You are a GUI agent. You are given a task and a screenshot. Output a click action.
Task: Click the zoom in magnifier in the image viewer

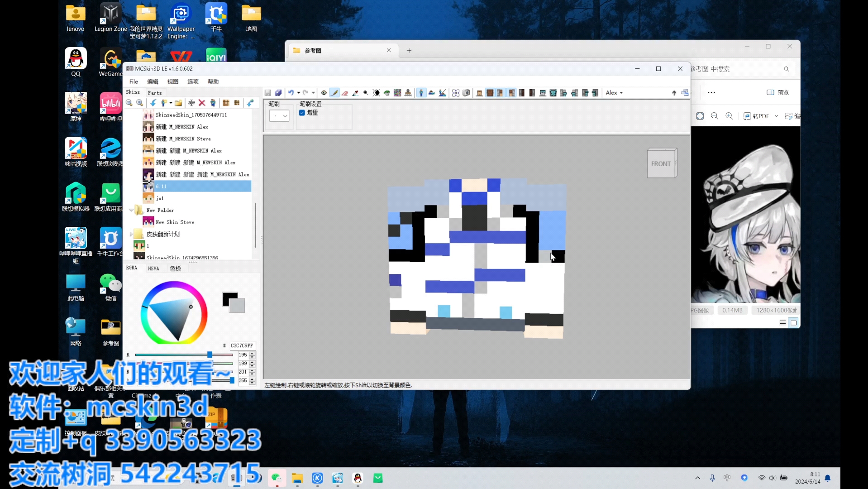tap(729, 116)
